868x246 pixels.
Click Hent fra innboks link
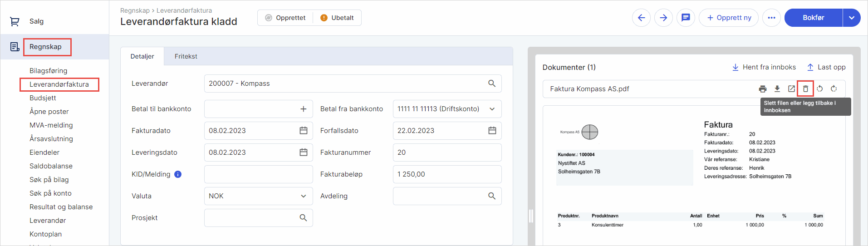(764, 67)
